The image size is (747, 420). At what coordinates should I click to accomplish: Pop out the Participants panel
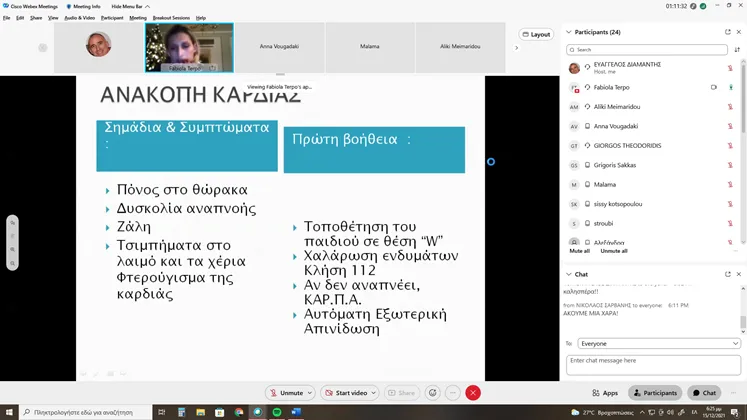[727, 32]
